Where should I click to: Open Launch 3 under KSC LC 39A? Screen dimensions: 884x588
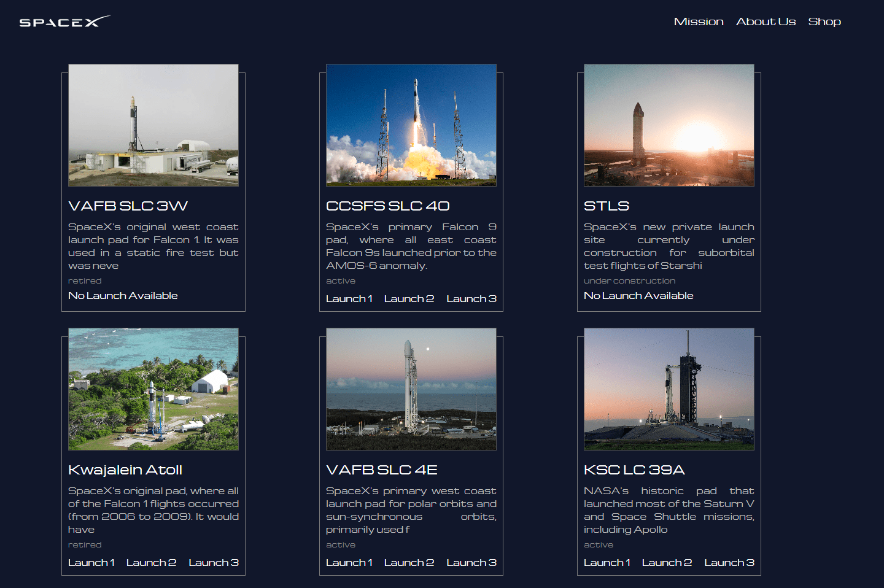tap(729, 562)
